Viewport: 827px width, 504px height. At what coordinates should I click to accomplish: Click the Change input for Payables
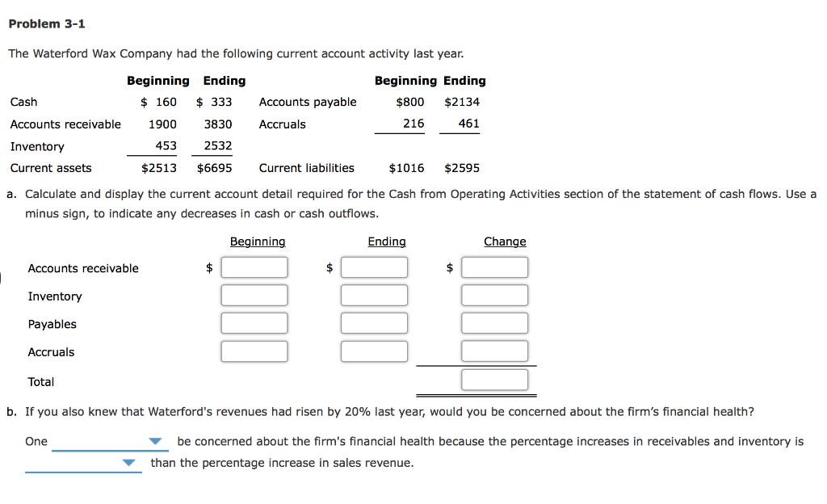(x=494, y=322)
